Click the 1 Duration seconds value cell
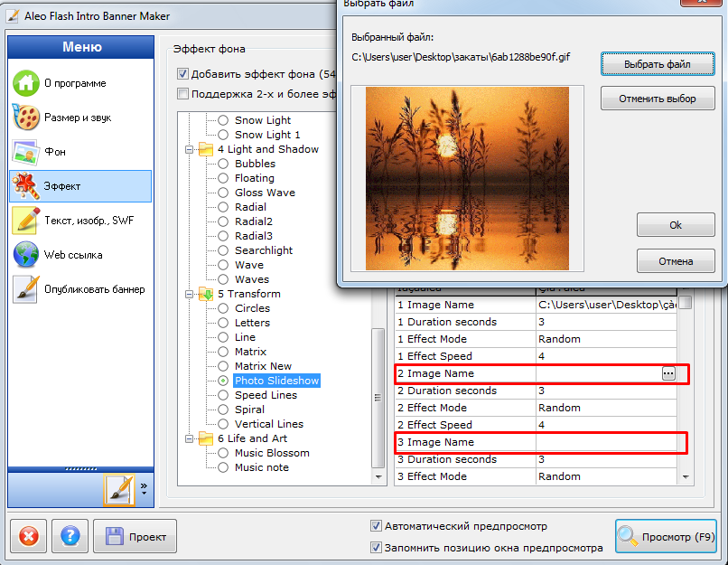 (x=606, y=322)
